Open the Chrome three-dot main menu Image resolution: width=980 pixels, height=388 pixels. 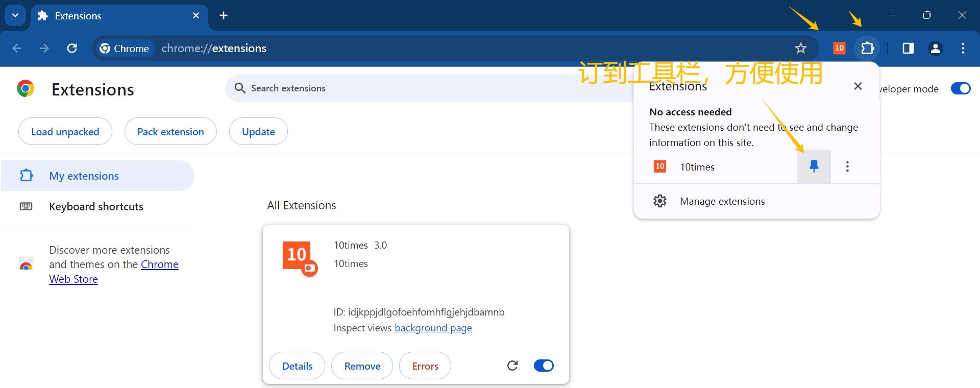click(963, 48)
